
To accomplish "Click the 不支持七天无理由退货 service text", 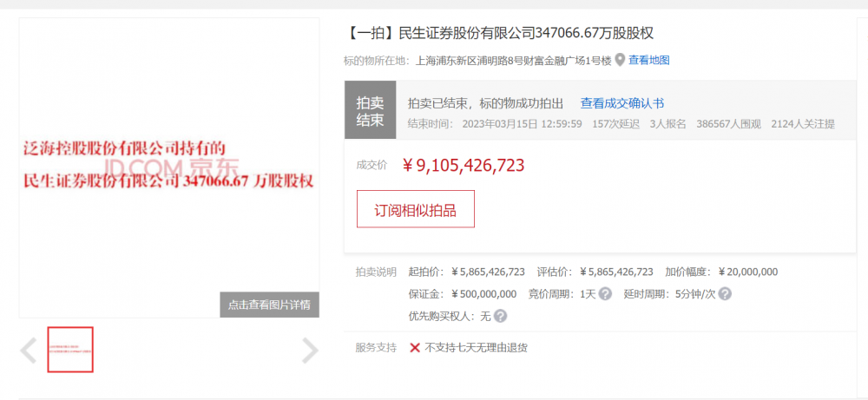I will pyautogui.click(x=476, y=348).
